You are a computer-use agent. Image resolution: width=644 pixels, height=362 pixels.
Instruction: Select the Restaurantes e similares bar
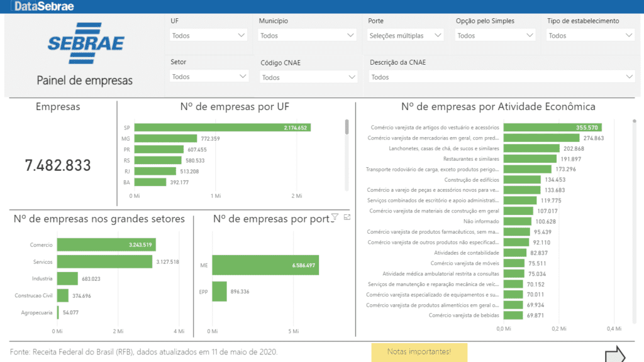click(530, 159)
